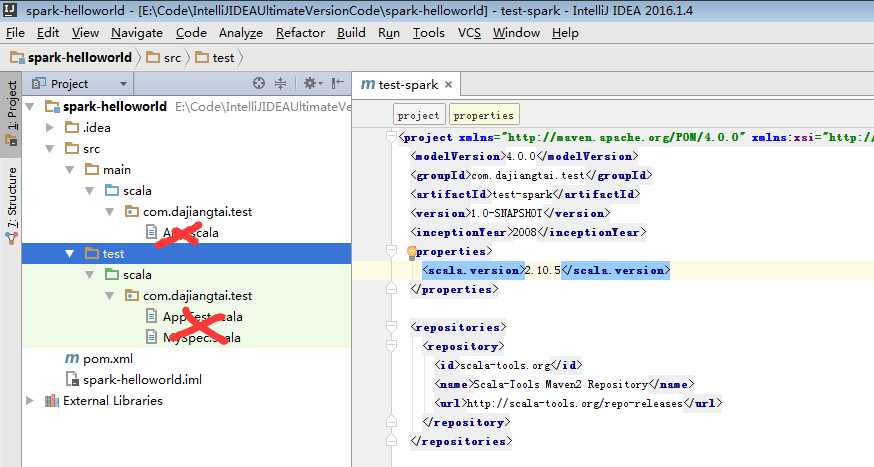Click the fold marker beside the repositories opening tag
This screenshot has width=874, height=467.
point(391,327)
